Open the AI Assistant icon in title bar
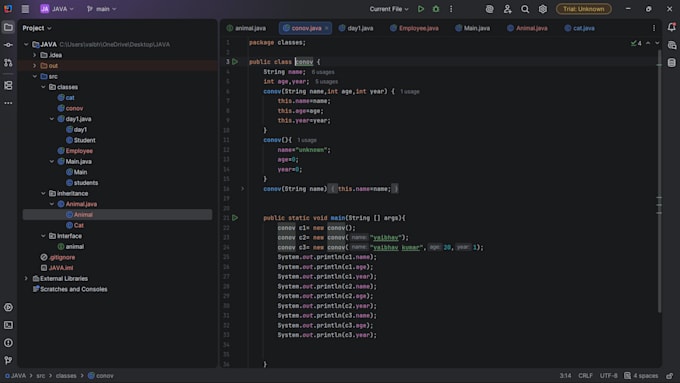This screenshot has width=680, height=383. 489,9
